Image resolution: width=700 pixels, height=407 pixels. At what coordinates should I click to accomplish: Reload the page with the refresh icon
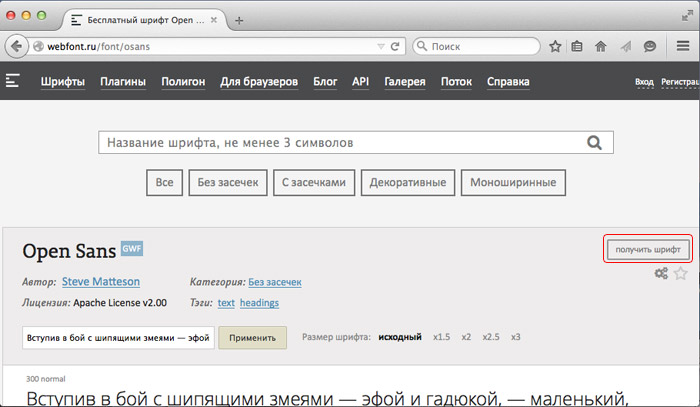tap(395, 46)
